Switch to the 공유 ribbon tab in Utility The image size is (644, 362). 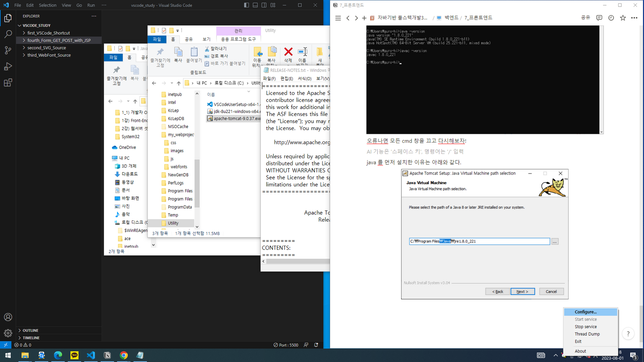pos(189,39)
